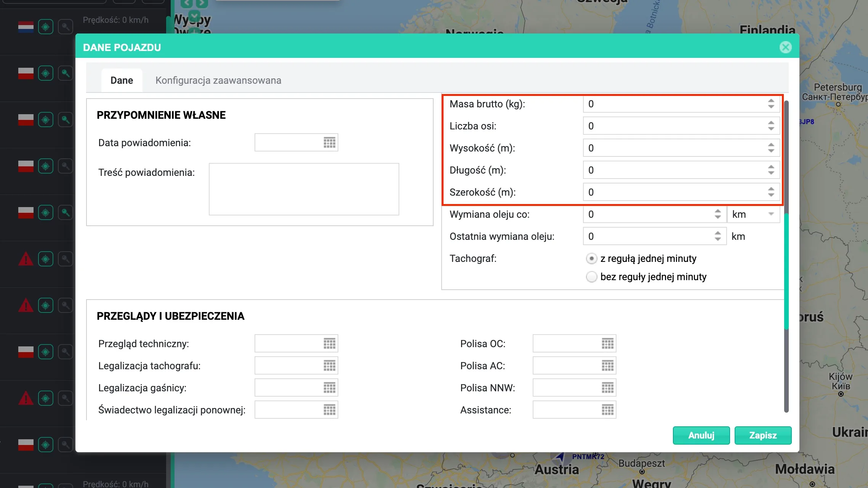The width and height of the screenshot is (868, 488).
Task: Click the Anuluj button
Action: [x=701, y=435]
